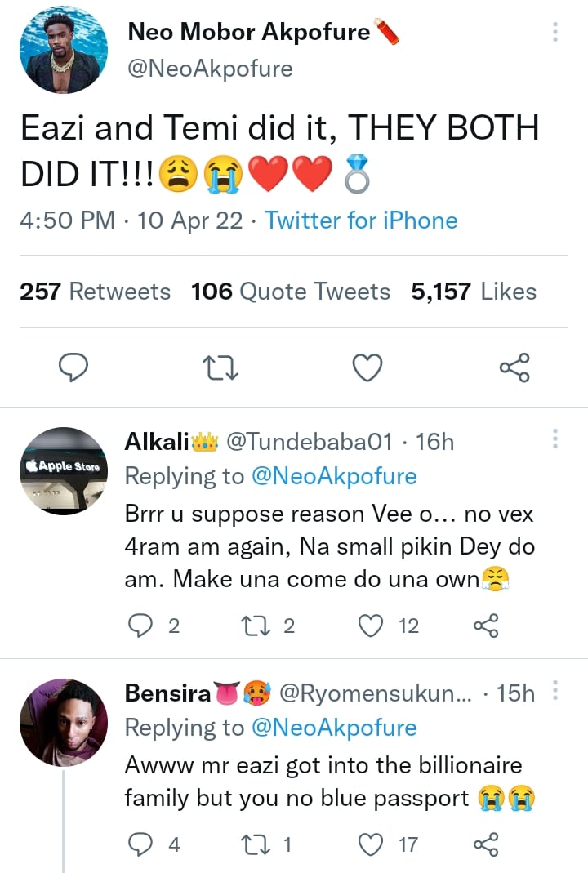Reply to Bensira's comment
Image resolution: width=588 pixels, height=873 pixels.
142,844
